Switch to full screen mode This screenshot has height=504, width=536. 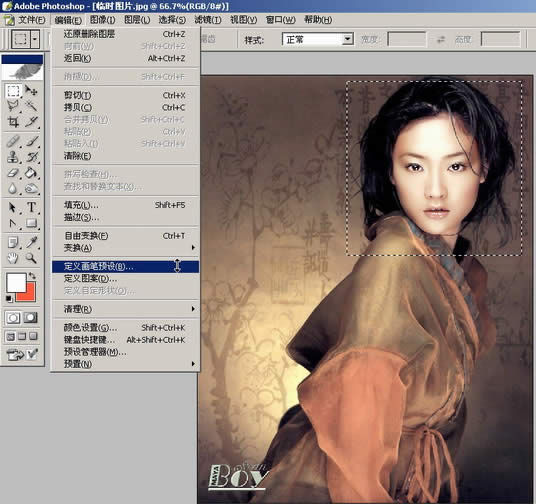pyautogui.click(x=34, y=336)
